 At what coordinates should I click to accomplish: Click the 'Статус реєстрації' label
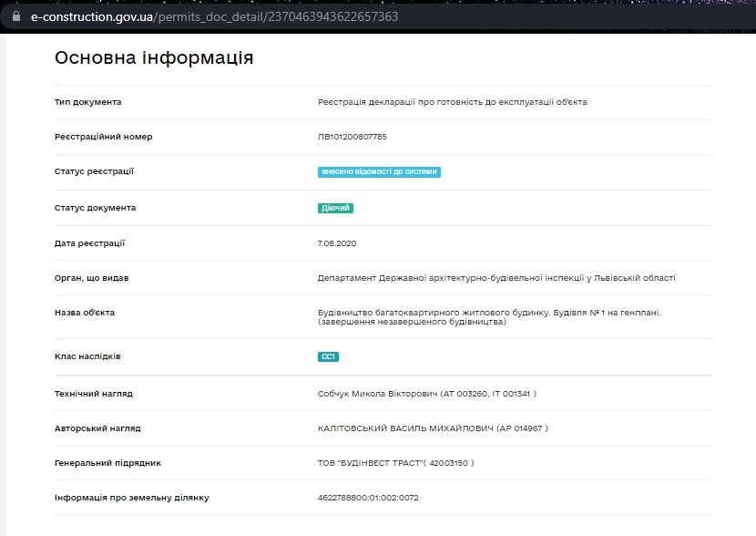(x=94, y=171)
